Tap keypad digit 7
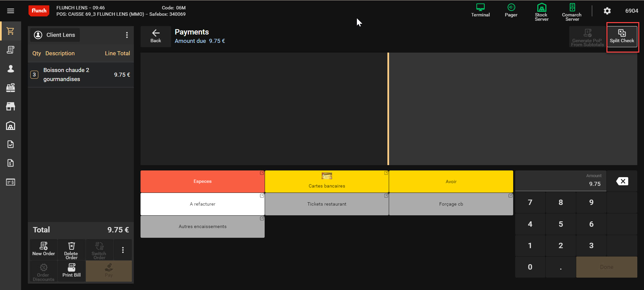 pyautogui.click(x=530, y=202)
